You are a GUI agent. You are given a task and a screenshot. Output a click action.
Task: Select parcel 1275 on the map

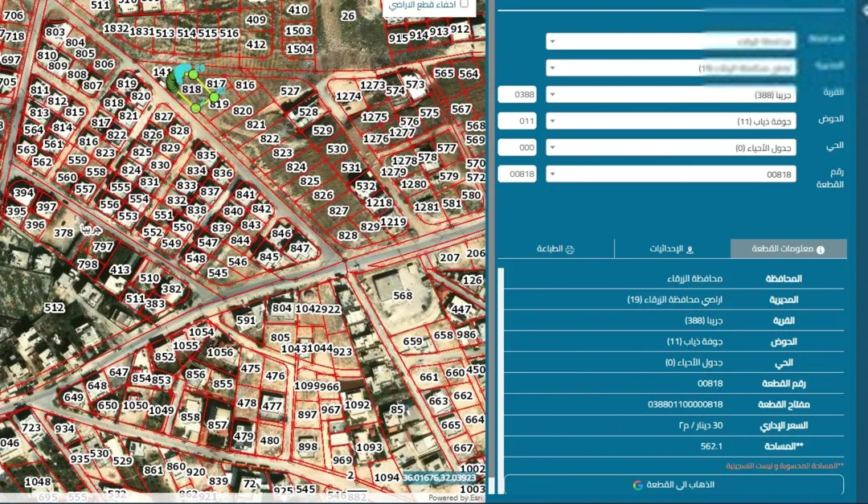pos(375,117)
